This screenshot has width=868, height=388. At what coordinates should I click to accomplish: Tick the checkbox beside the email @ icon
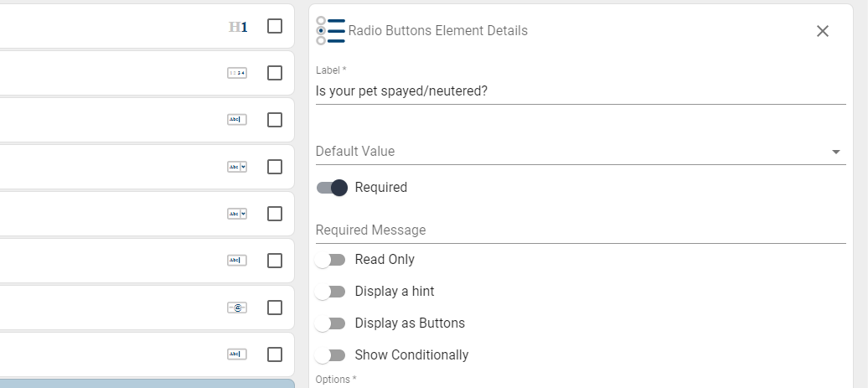(275, 308)
